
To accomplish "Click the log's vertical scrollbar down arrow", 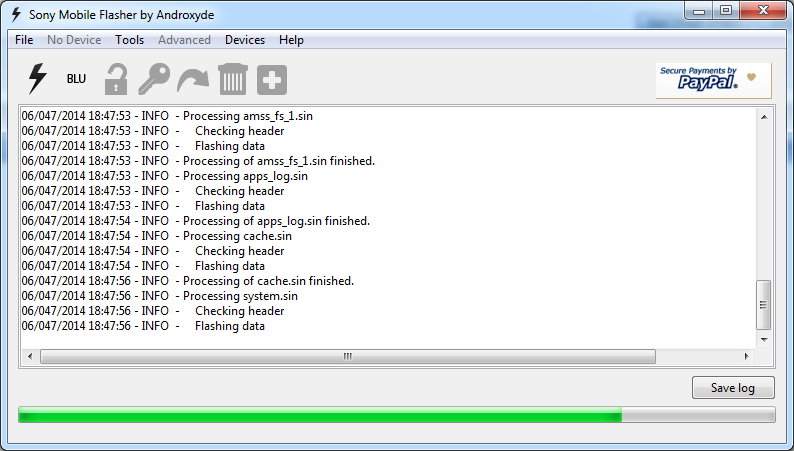I will 764,340.
